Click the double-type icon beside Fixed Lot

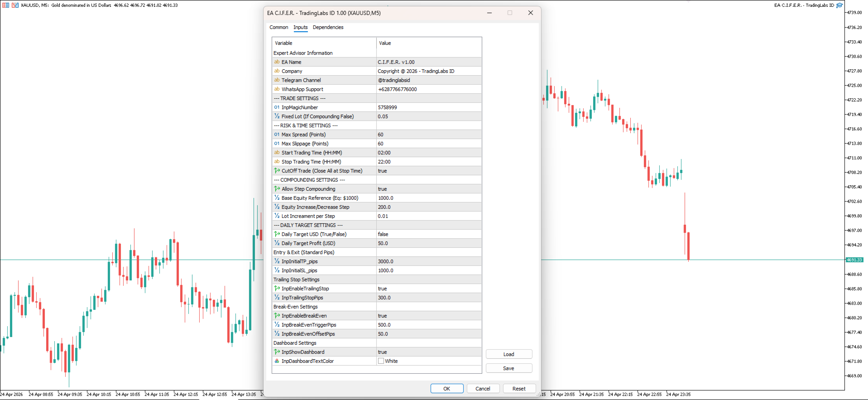(x=277, y=116)
